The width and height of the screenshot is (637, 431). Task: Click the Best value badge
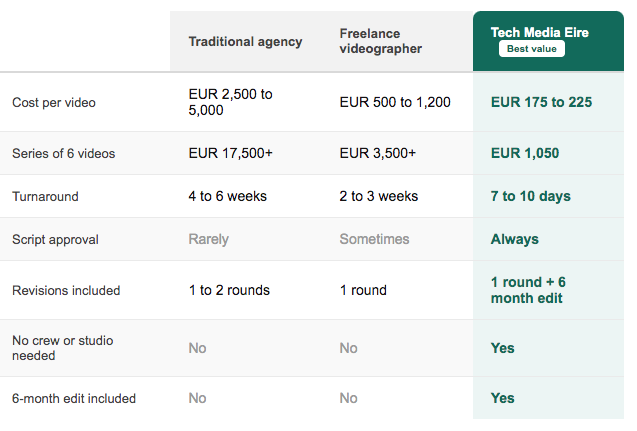(x=531, y=49)
